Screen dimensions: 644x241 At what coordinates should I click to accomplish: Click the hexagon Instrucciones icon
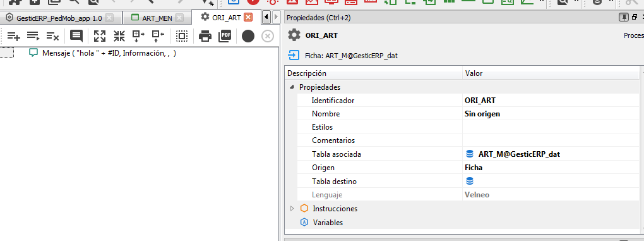[304, 209]
